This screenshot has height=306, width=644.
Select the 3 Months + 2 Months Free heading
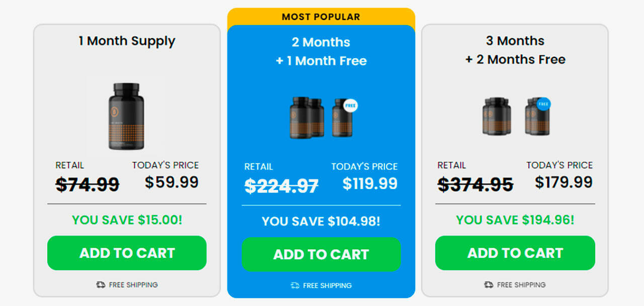pos(515,50)
